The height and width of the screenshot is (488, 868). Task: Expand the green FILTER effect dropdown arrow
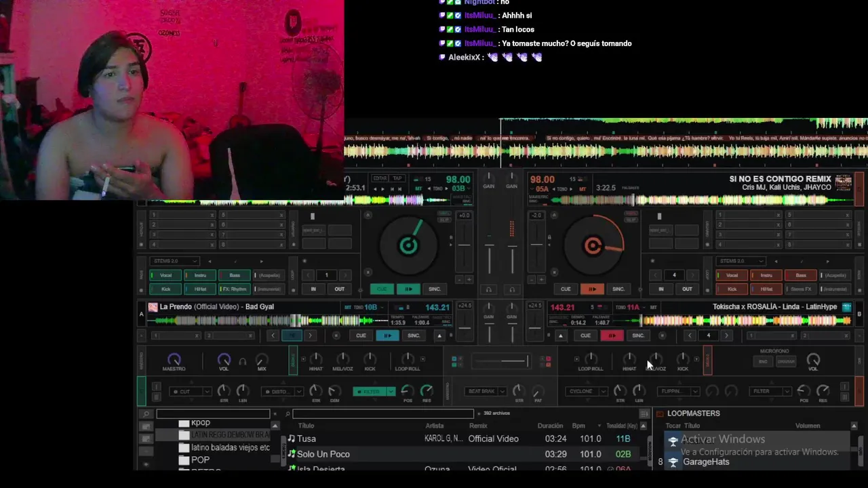pyautogui.click(x=391, y=391)
